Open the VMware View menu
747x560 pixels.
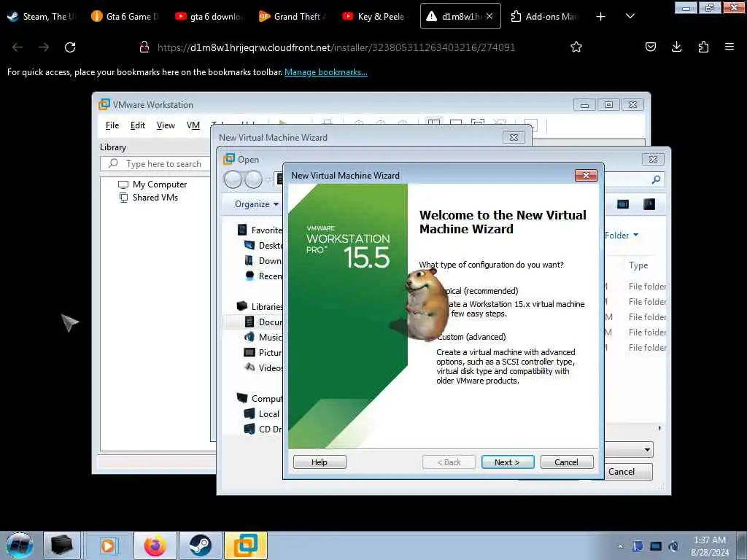click(166, 125)
